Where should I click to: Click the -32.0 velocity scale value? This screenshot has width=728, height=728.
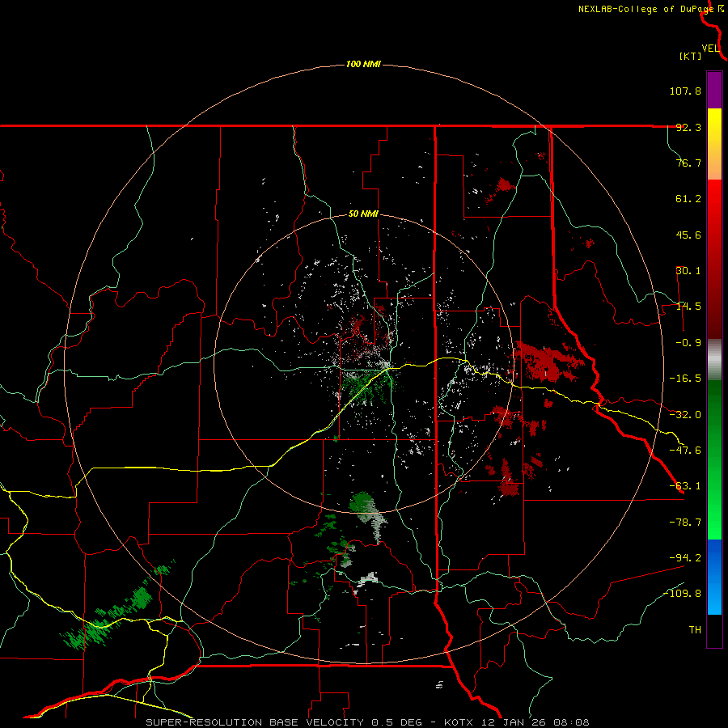point(685,415)
